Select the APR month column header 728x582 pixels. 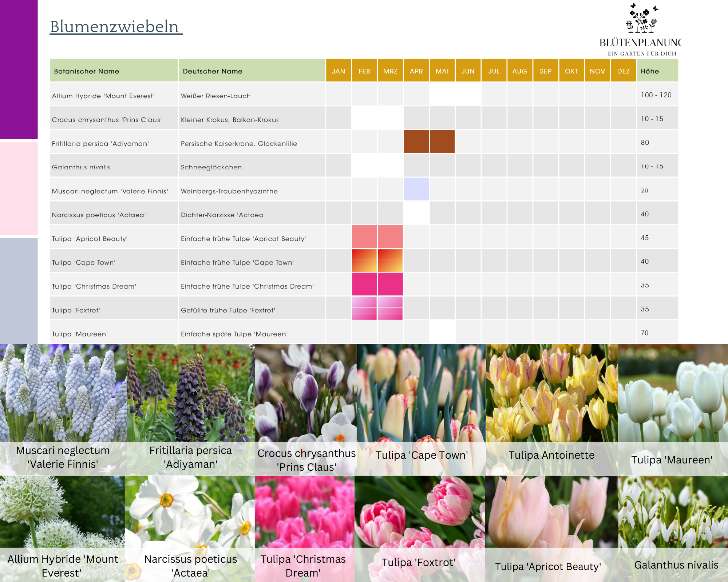416,71
